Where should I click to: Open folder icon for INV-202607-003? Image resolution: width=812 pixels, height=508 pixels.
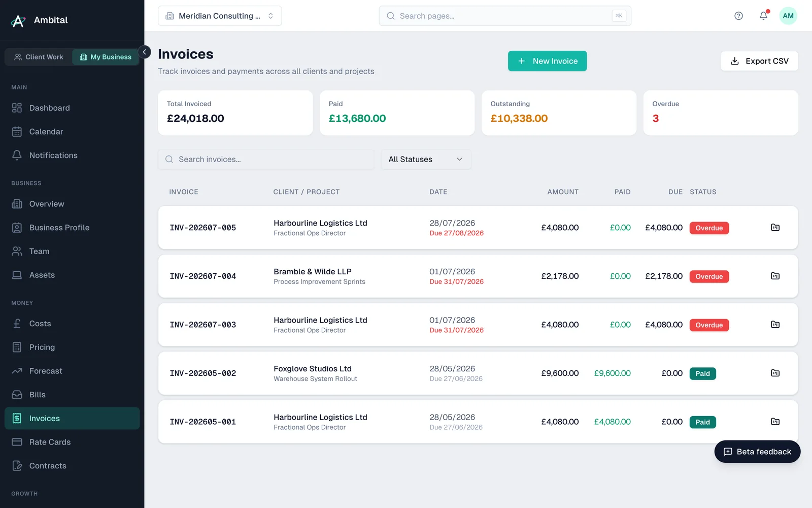click(775, 325)
